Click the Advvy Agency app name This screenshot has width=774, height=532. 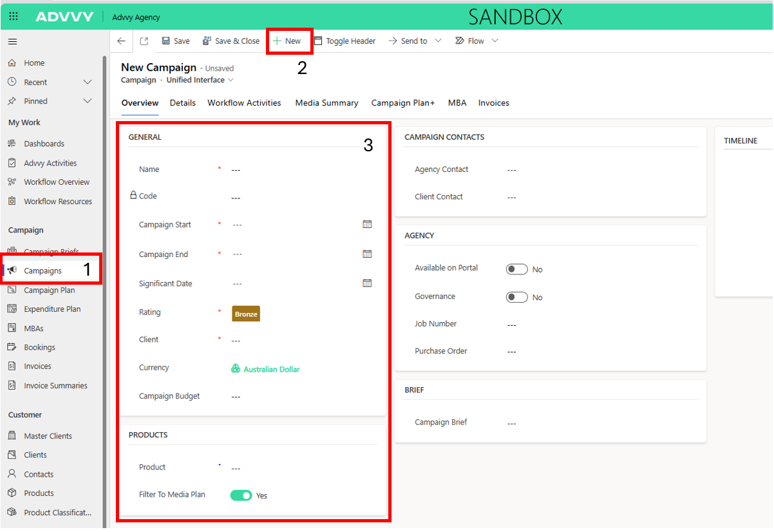pyautogui.click(x=136, y=17)
